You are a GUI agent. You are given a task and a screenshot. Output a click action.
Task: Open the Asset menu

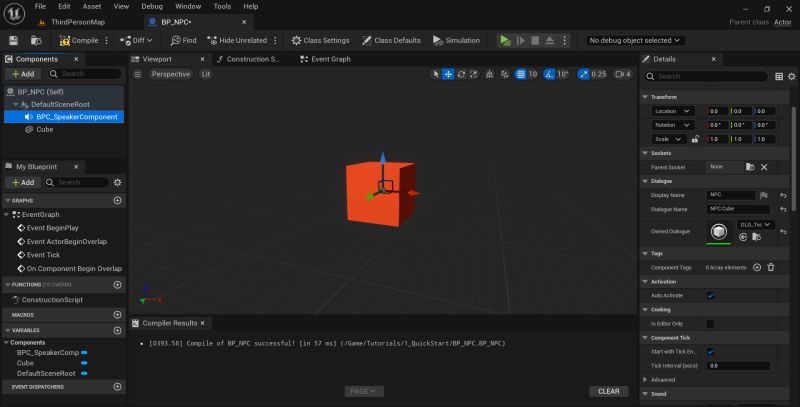pyautogui.click(x=92, y=7)
